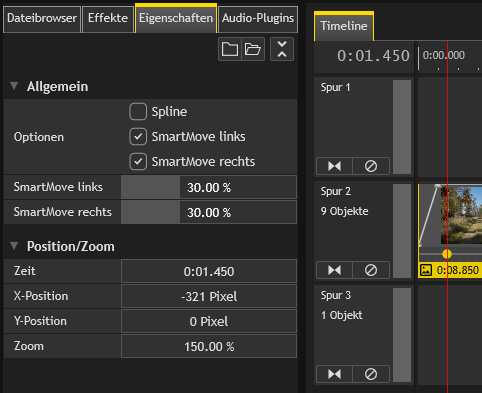Click the Spur 1 mirror/transition icon

(x=334, y=166)
